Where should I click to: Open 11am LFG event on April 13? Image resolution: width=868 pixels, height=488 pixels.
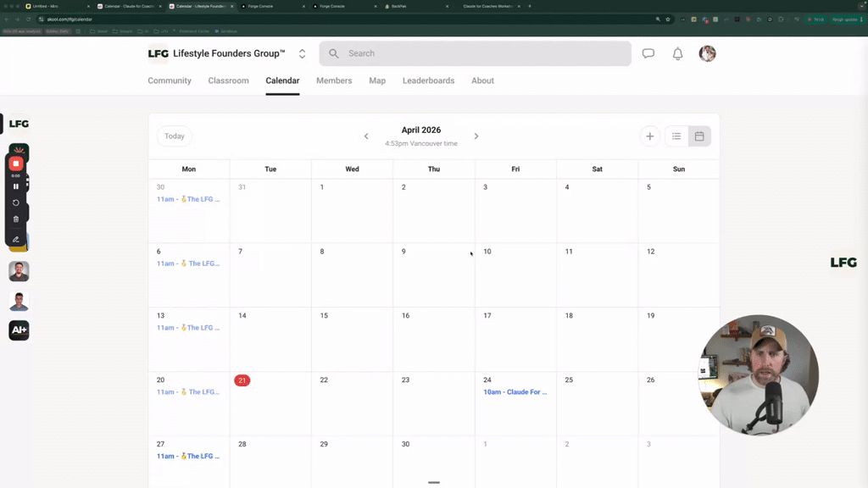[188, 328]
